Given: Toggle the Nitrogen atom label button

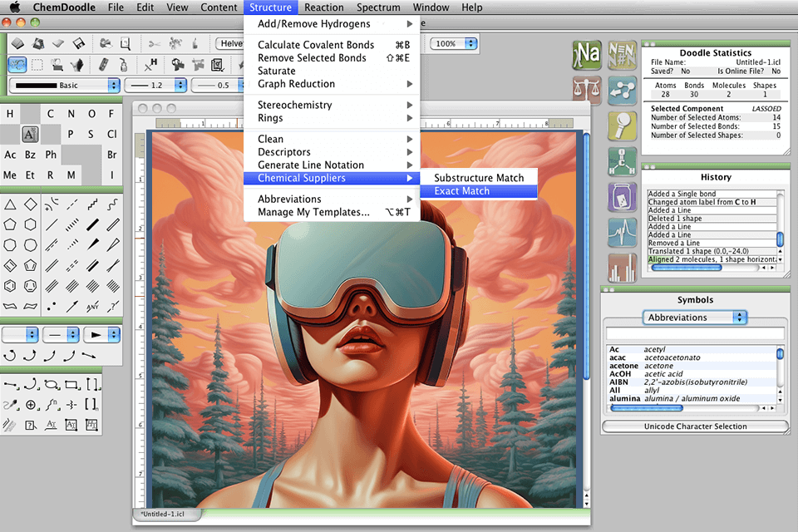Looking at the screenshot, I should pyautogui.click(x=71, y=114).
